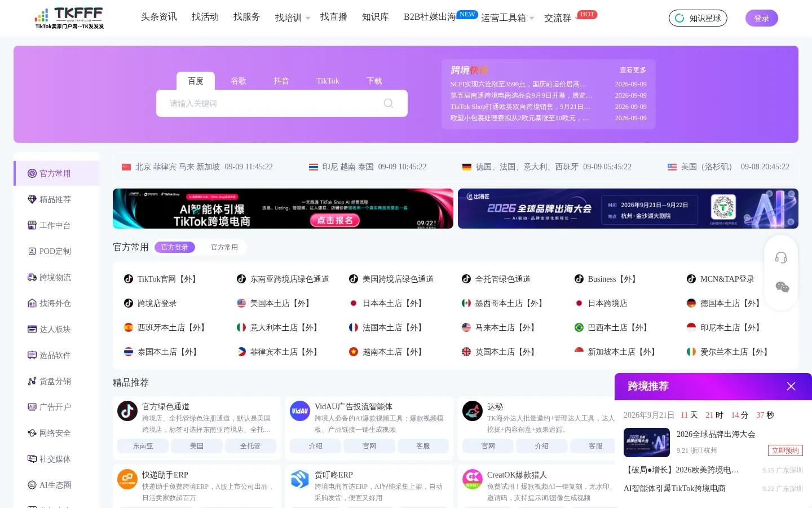Click the 工作中台 sidebar icon

(x=32, y=225)
